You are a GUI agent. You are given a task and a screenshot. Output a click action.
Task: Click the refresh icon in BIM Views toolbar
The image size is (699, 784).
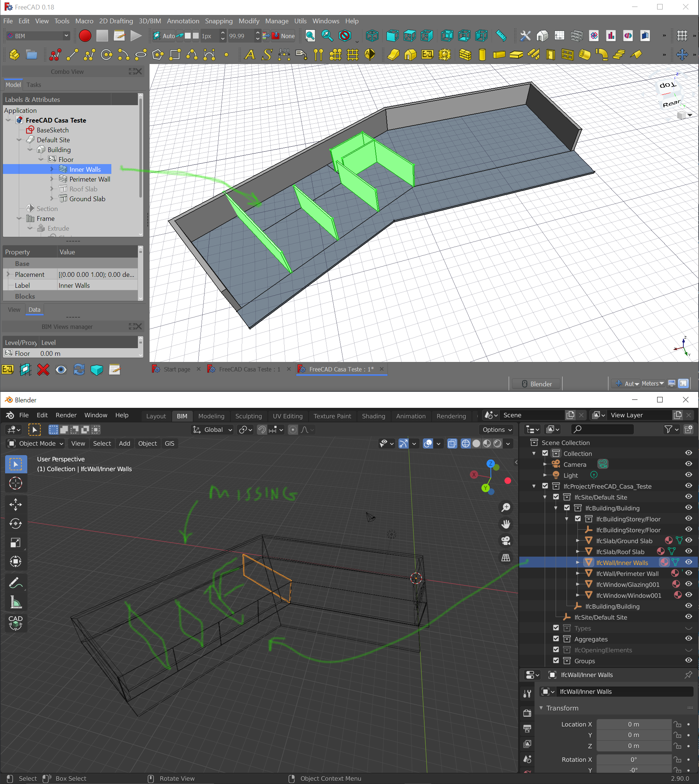pyautogui.click(x=79, y=370)
